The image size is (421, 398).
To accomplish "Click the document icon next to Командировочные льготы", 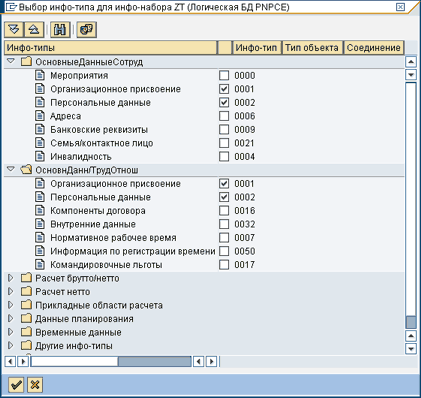I will coord(40,264).
